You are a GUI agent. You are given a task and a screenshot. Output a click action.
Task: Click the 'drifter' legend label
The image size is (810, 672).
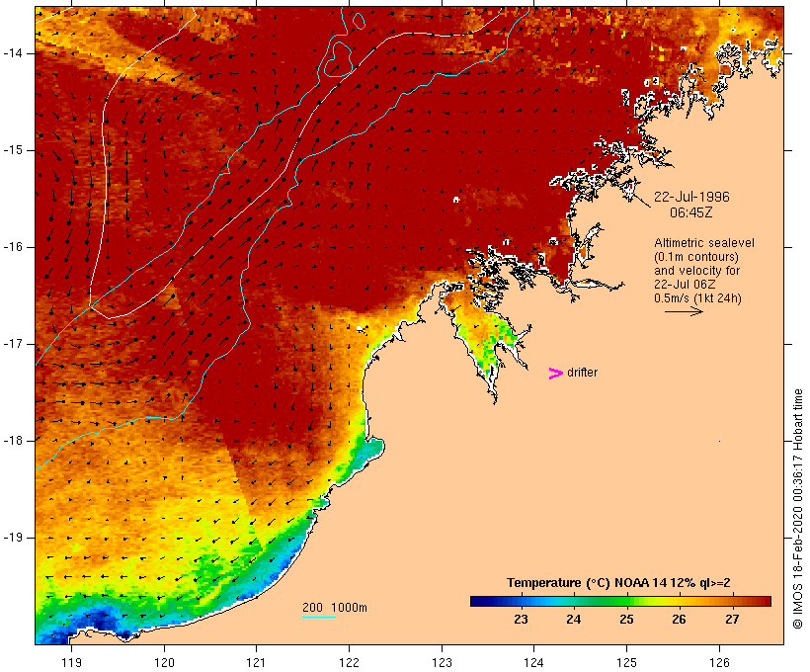coord(582,373)
